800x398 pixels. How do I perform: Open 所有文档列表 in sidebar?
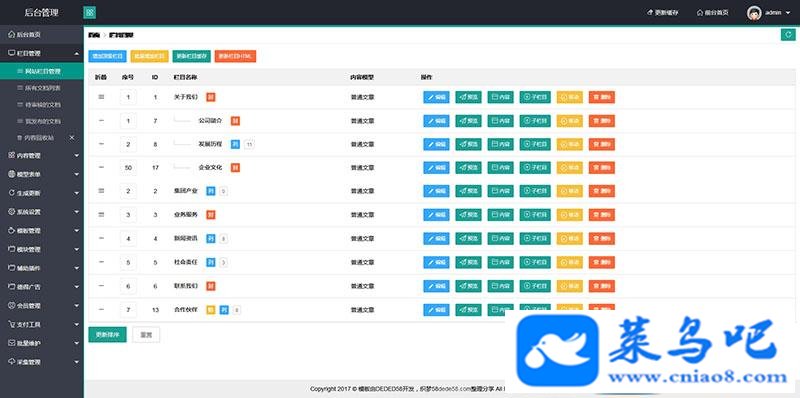42,88
